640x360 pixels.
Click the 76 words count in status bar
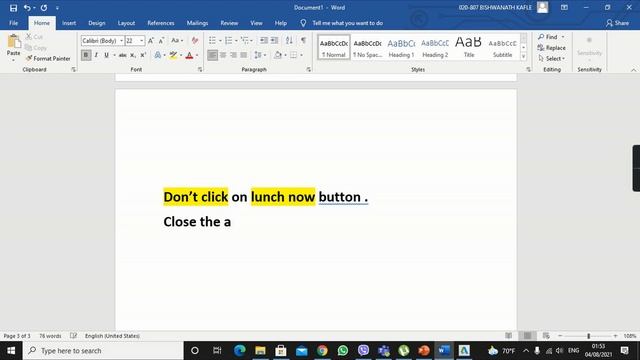pyautogui.click(x=50, y=336)
